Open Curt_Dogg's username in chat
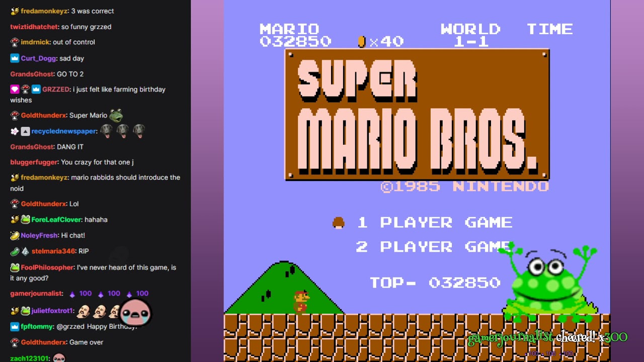 [x=38, y=58]
